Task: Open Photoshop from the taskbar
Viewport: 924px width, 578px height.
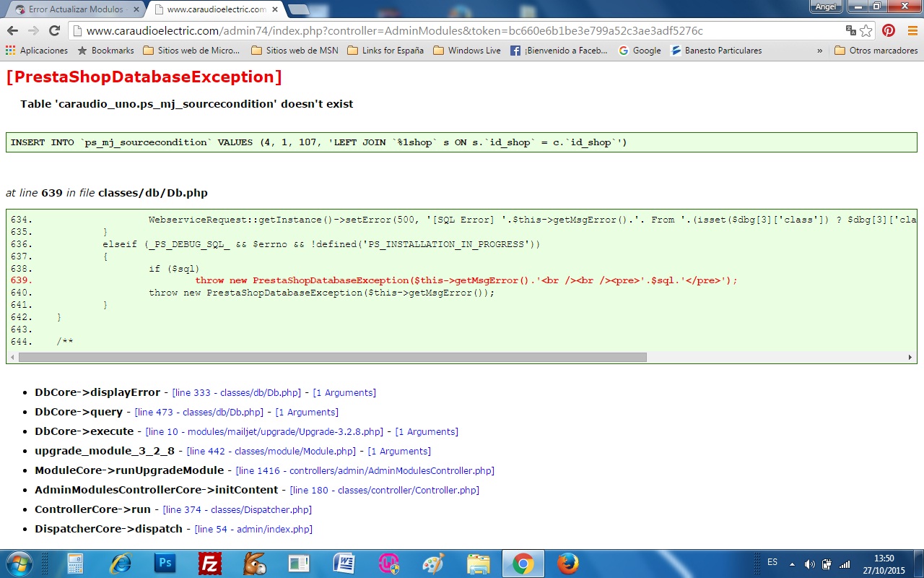Action: (165, 563)
